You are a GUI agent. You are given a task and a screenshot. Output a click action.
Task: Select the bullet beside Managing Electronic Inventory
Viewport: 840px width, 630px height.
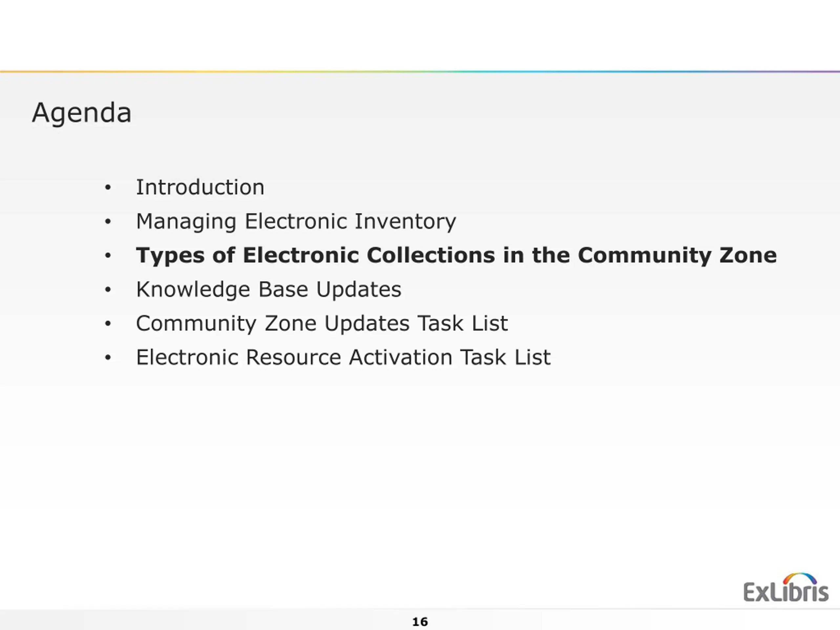(x=108, y=221)
